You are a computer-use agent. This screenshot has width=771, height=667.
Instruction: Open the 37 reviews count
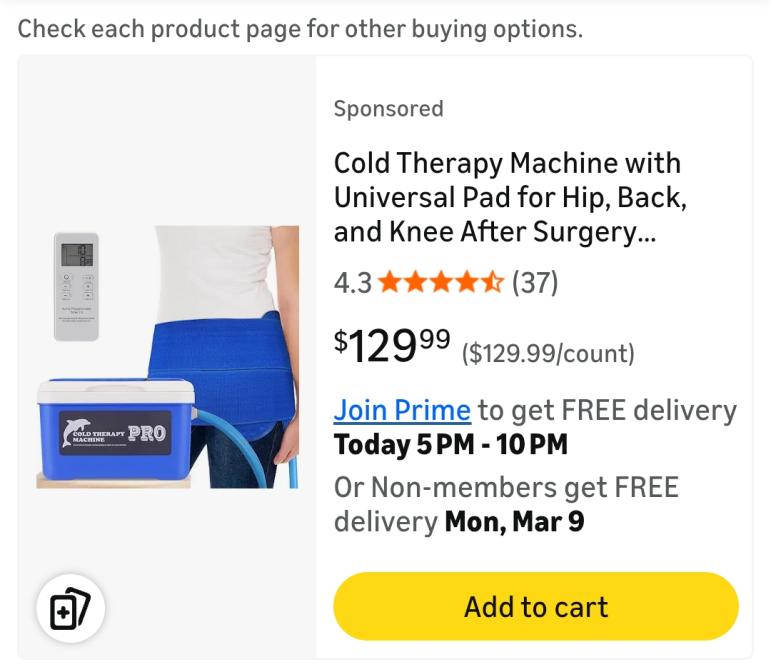pos(534,283)
